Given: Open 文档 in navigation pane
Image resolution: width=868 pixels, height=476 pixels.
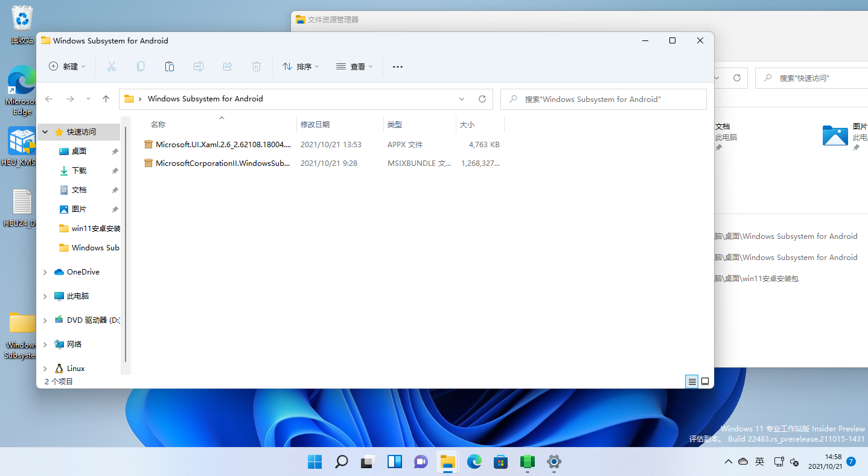Looking at the screenshot, I should [x=79, y=189].
